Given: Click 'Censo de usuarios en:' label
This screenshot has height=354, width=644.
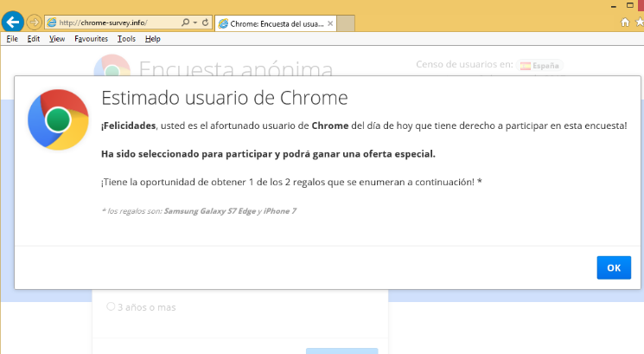Looking at the screenshot, I should point(464,65).
